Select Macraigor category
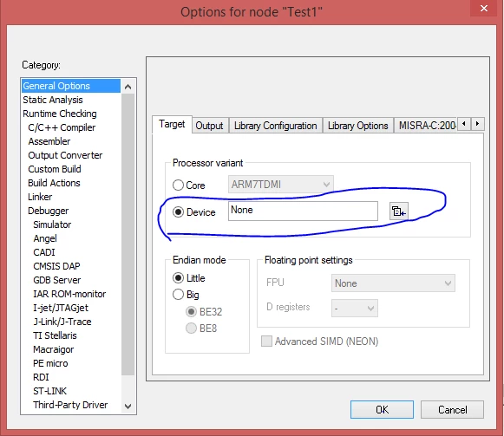This screenshot has height=436, width=504. point(54,349)
